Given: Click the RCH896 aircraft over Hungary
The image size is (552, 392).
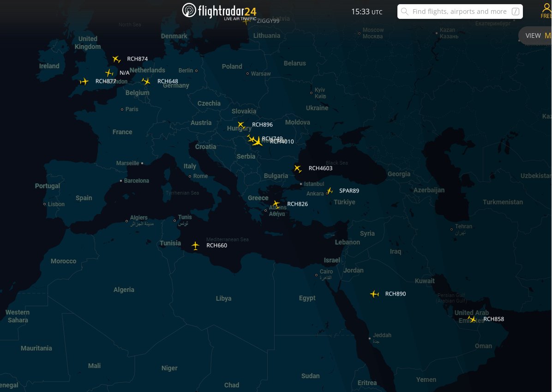Looking at the screenshot, I should [x=241, y=125].
